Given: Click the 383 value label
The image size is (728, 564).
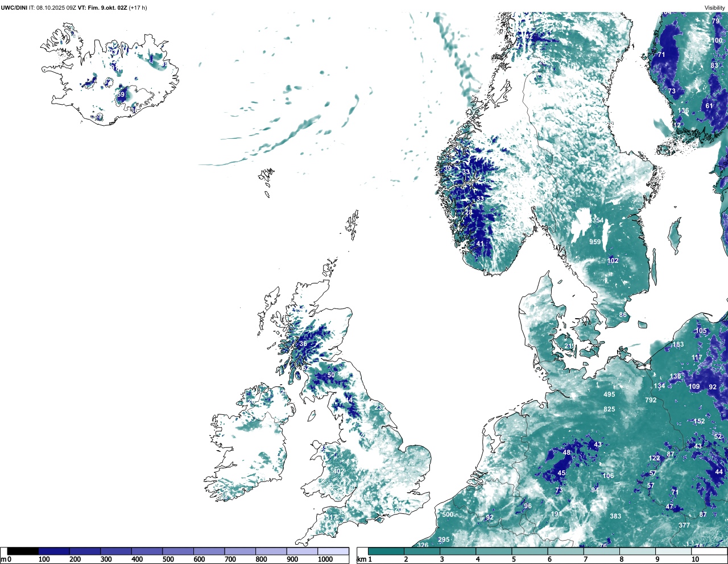Looking at the screenshot, I should coord(615,516).
